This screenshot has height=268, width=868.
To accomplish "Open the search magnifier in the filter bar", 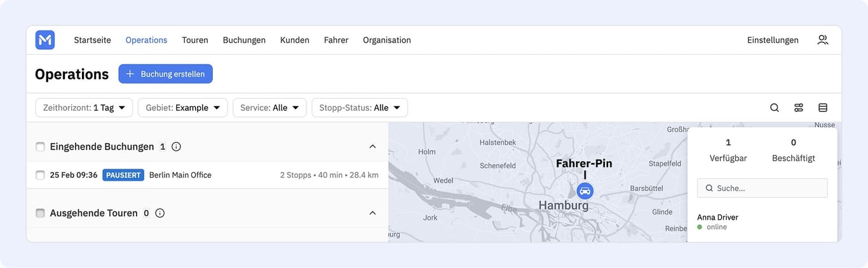I will 774,108.
